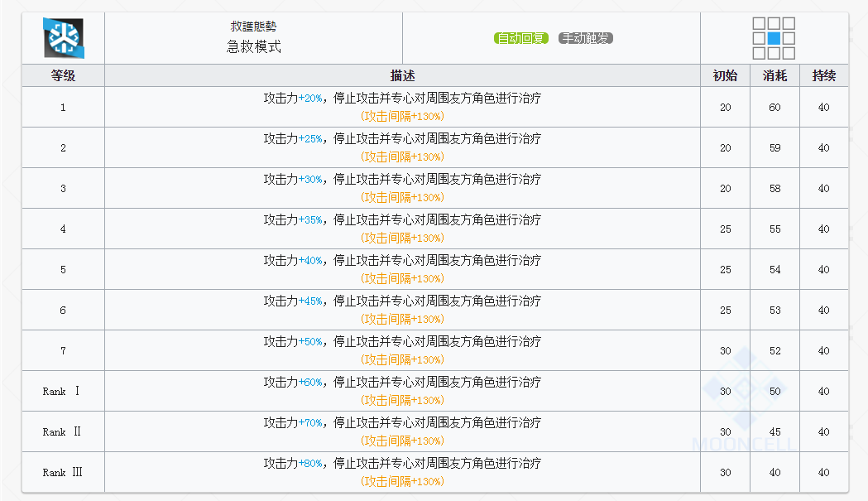Click the level 7 row number
Screen dimensions: 868x501
(x=63, y=351)
